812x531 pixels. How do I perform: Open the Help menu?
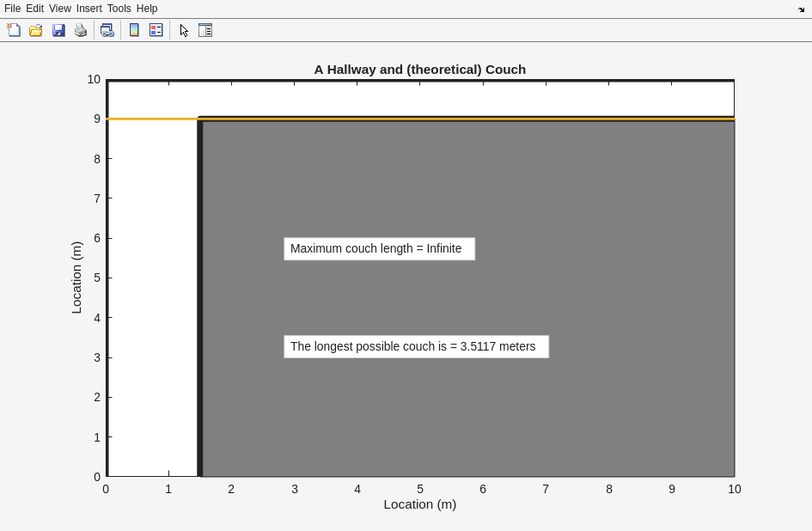tap(147, 9)
